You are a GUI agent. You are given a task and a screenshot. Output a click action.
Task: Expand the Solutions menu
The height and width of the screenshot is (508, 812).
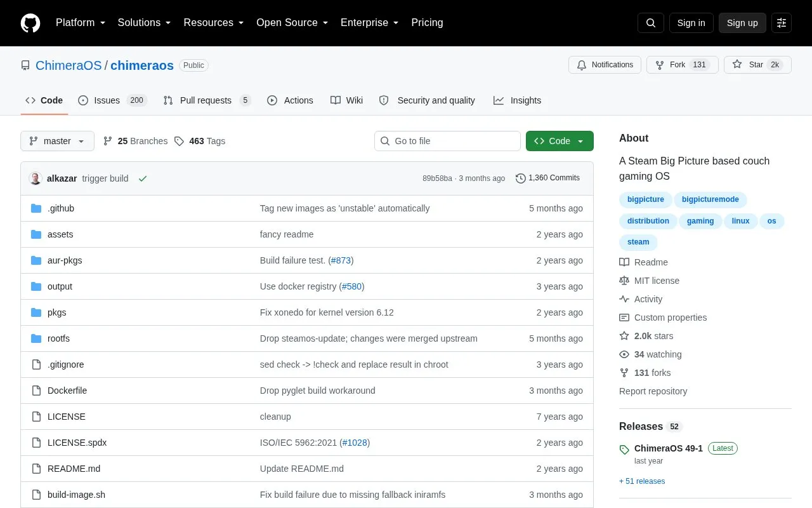click(144, 23)
